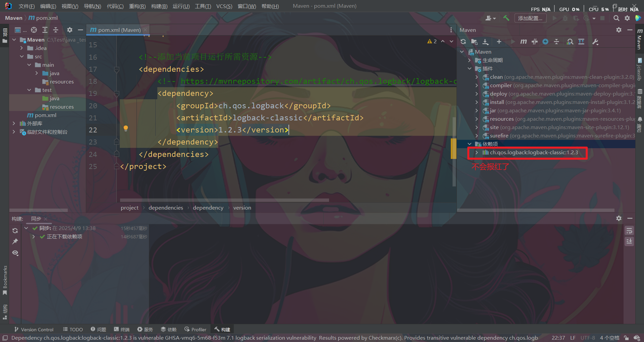Open Project panel gear options

tap(70, 30)
